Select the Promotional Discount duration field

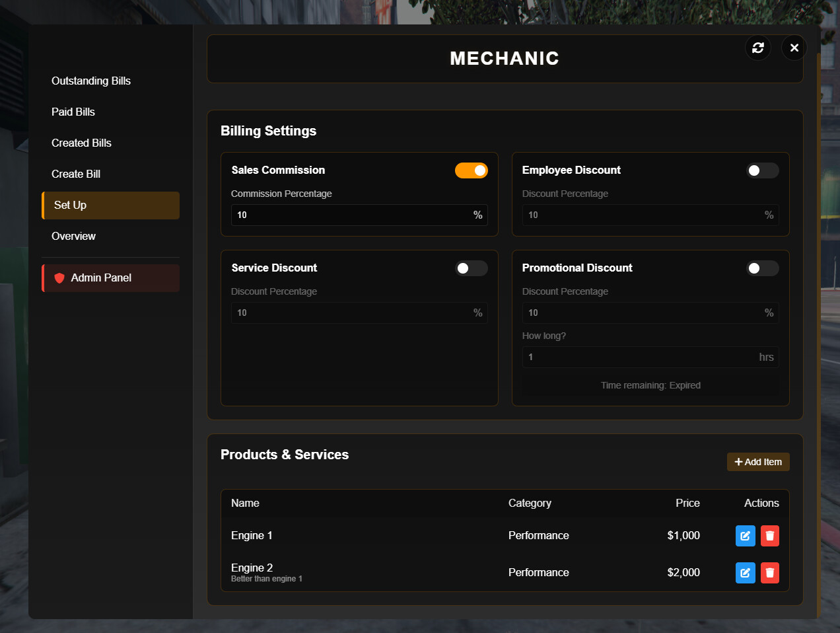tap(650, 357)
